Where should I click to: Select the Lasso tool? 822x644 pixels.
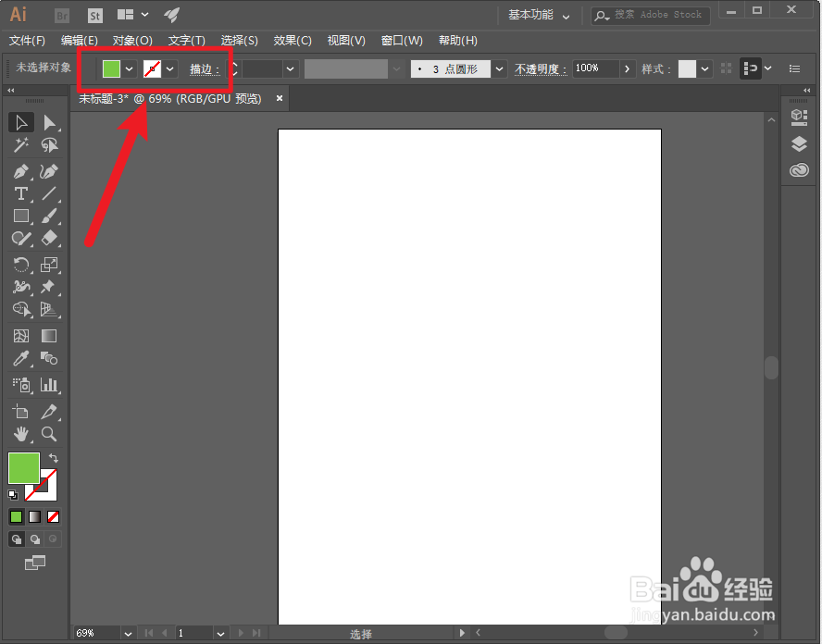point(49,145)
